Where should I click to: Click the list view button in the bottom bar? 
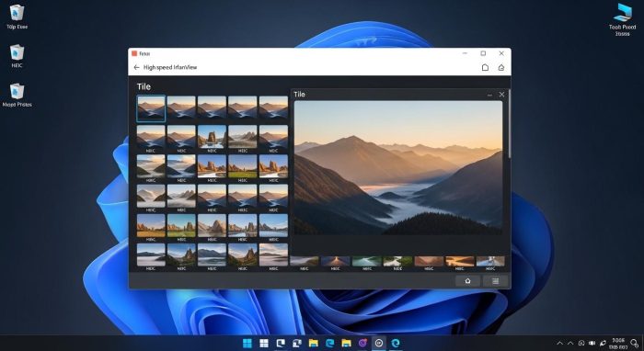pyautogui.click(x=495, y=281)
